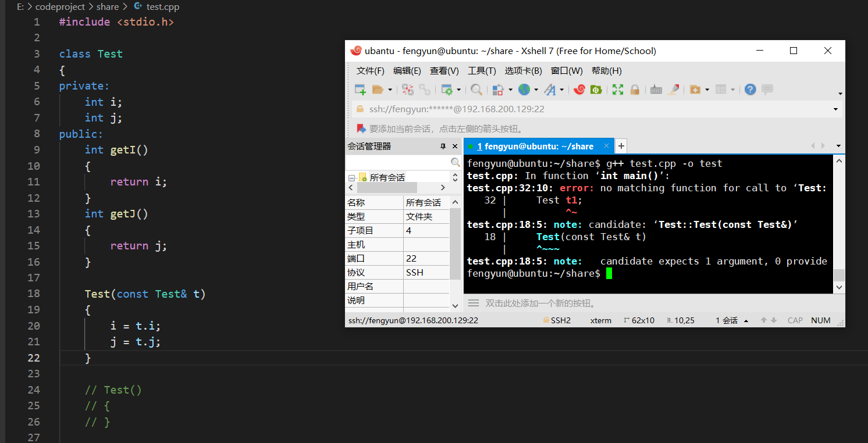The width and height of the screenshot is (868, 443).
Task: Click the folder-plus transfer icon in Xshell
Action: point(695,90)
